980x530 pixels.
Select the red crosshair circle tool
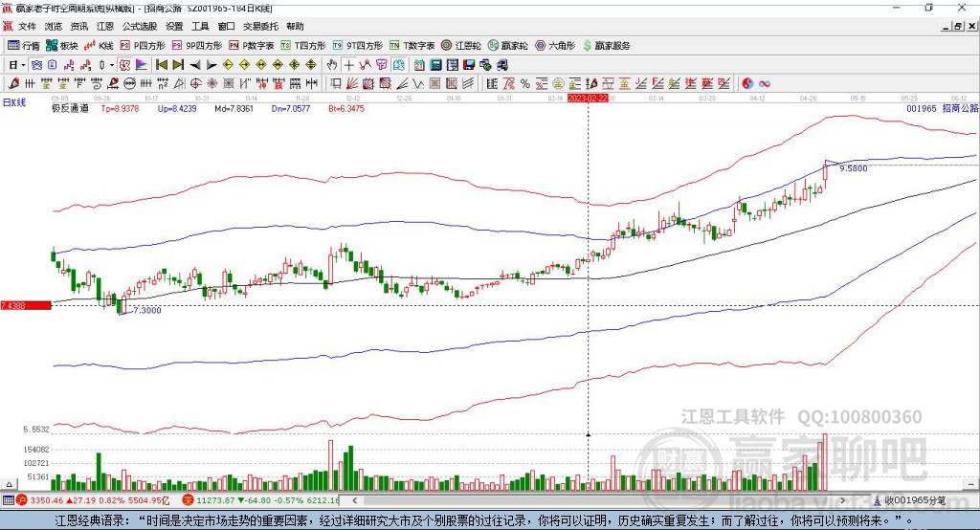(195, 84)
